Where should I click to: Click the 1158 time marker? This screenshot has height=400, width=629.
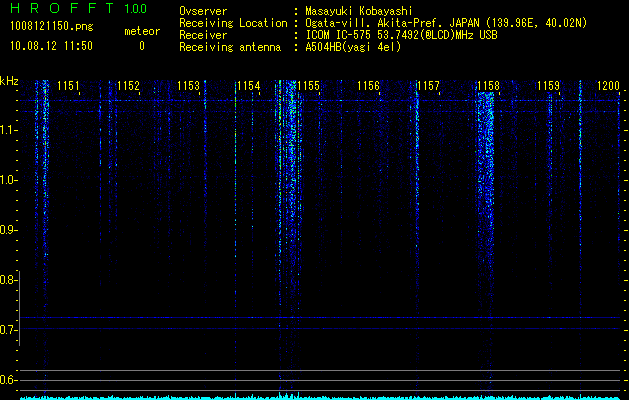pyautogui.click(x=488, y=86)
